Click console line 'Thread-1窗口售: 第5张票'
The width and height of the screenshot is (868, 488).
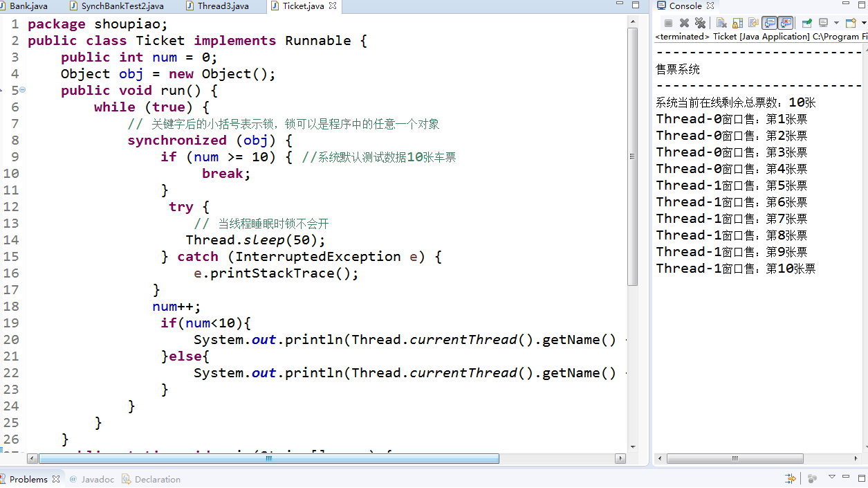click(x=732, y=186)
